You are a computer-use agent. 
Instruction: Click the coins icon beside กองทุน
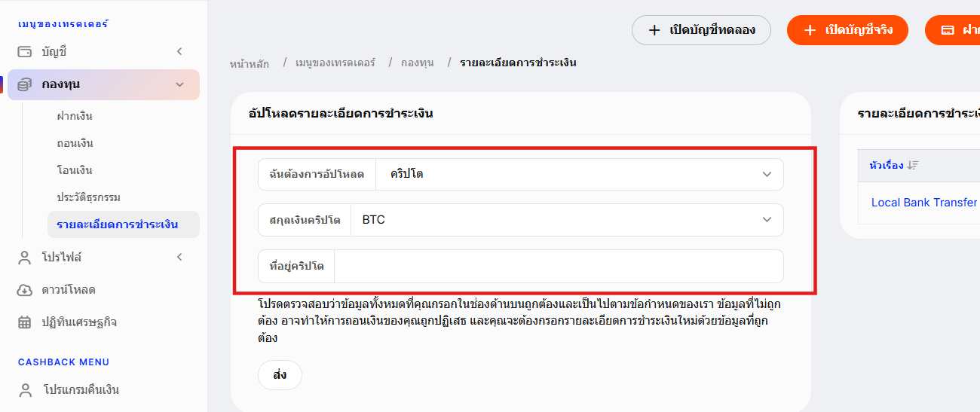25,84
